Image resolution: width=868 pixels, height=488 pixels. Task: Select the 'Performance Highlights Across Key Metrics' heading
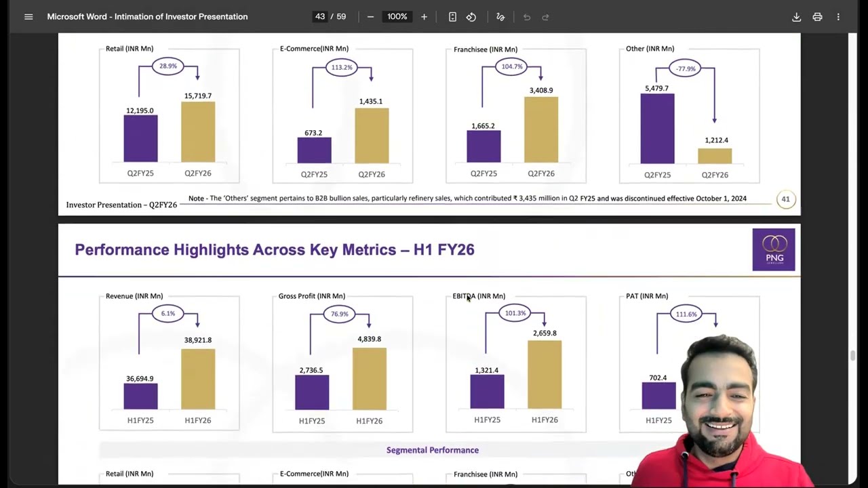275,249
